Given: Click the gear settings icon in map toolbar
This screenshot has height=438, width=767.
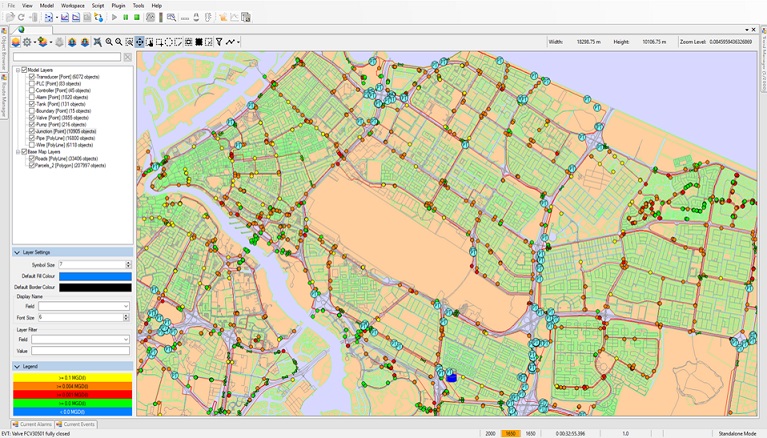Looking at the screenshot, I should tap(27, 42).
